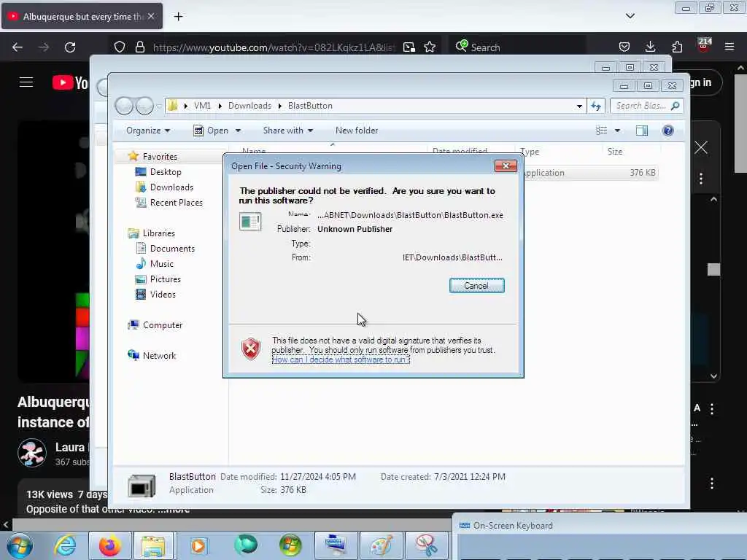Click the Open button in the Explorer toolbar
The width and height of the screenshot is (747, 560).
212,131
